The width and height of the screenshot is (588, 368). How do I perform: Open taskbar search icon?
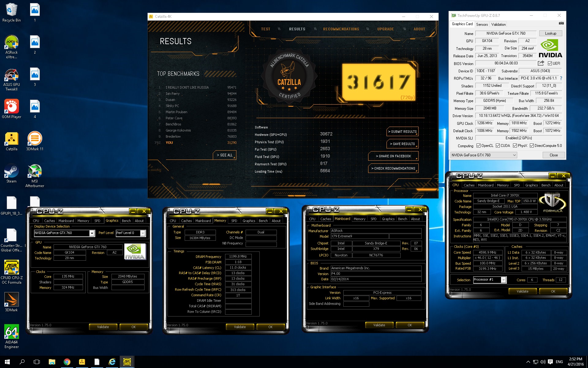(22, 362)
